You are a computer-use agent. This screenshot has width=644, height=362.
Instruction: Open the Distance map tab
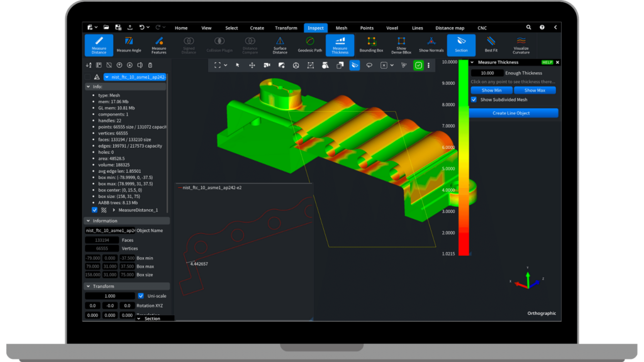click(x=449, y=28)
